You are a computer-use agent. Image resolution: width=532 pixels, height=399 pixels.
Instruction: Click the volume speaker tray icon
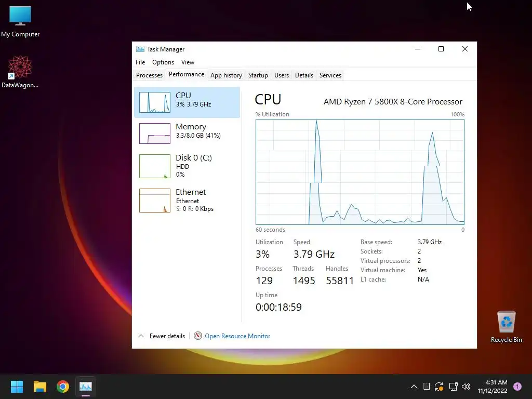coord(466,387)
